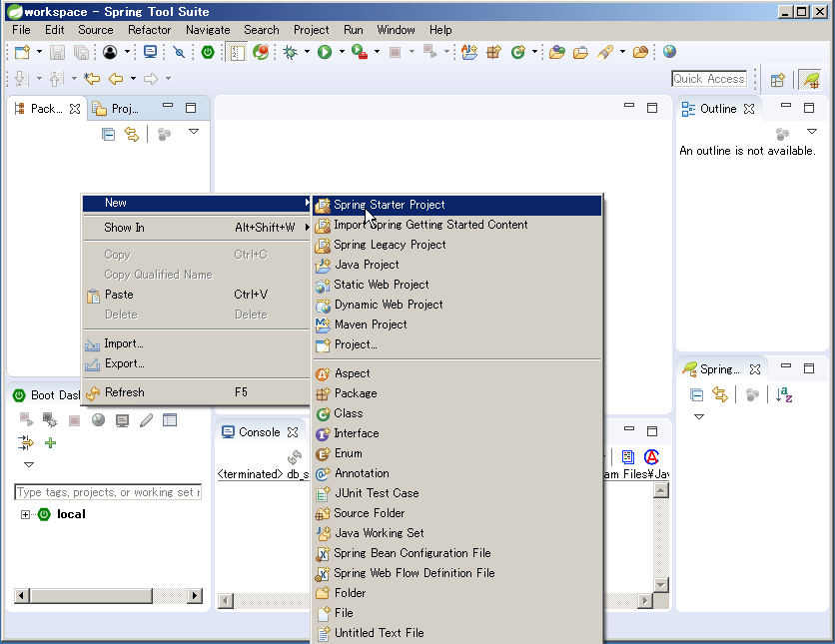835x644 pixels.
Task: Click the Quick Access search field
Action: coord(709,79)
